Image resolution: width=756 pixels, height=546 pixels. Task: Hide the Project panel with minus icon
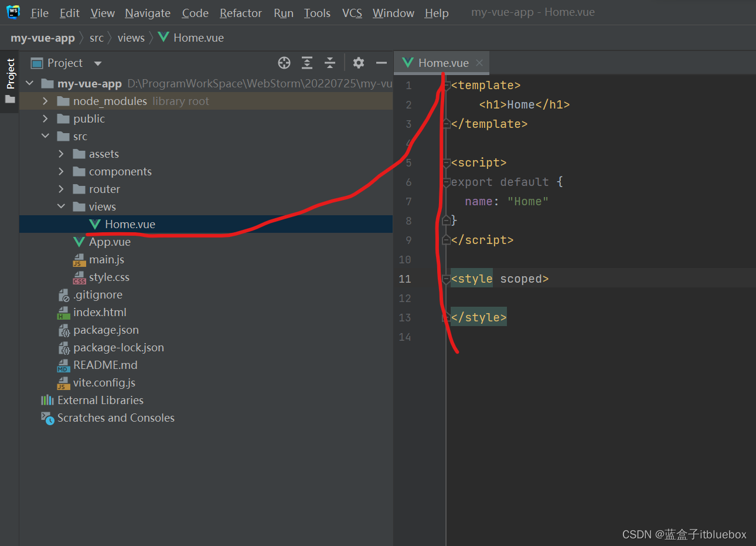382,63
